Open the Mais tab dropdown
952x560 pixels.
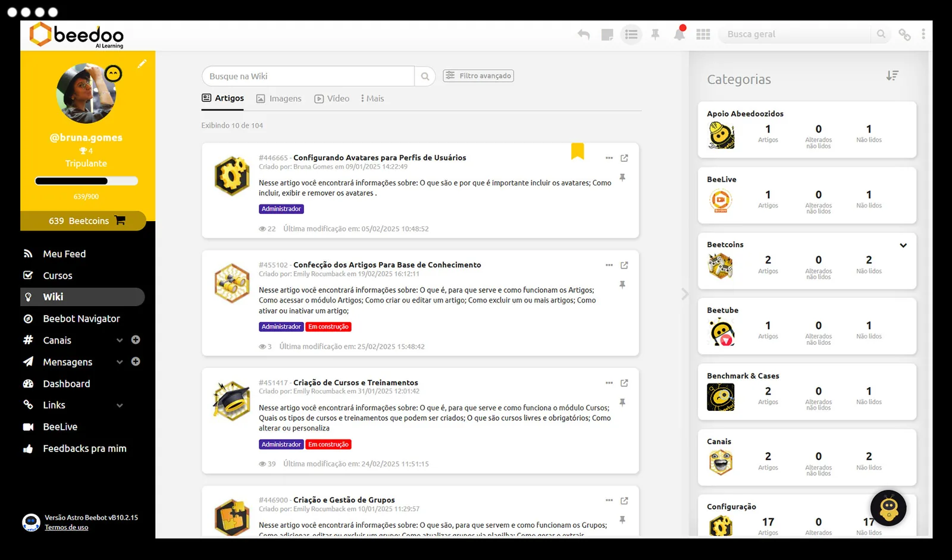pyautogui.click(x=372, y=99)
